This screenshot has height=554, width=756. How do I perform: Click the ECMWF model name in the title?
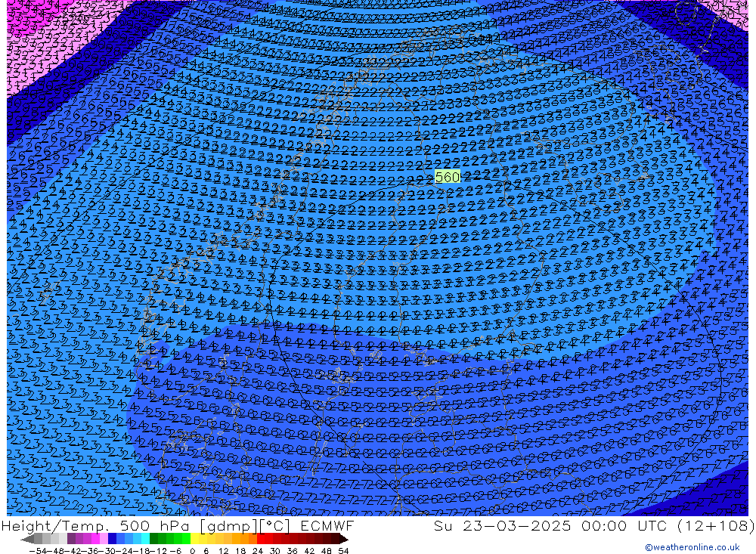[x=327, y=525]
